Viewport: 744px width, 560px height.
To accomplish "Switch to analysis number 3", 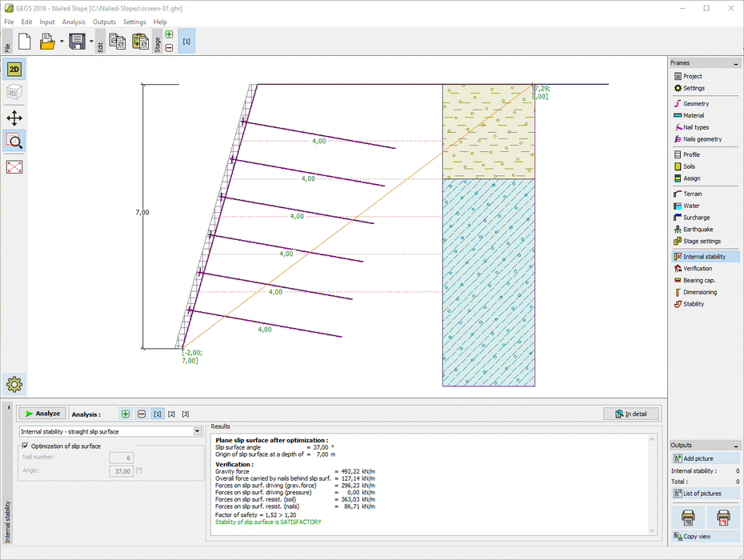I will (x=186, y=414).
